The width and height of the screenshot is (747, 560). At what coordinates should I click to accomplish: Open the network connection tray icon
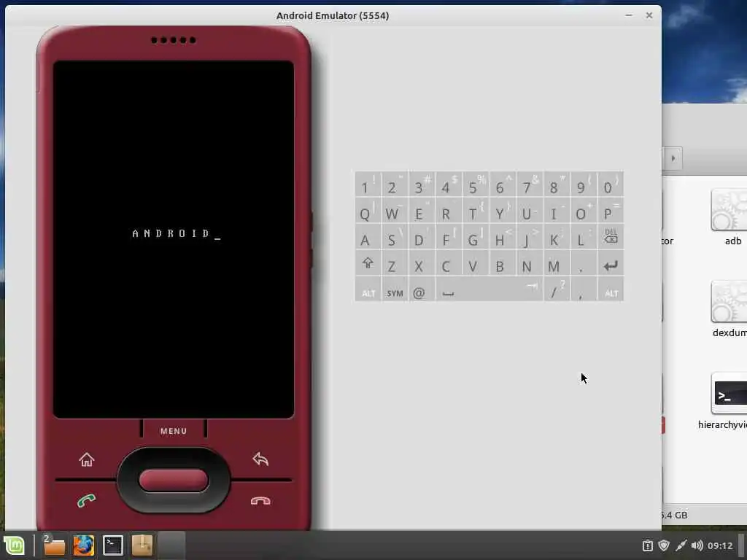[681, 545]
